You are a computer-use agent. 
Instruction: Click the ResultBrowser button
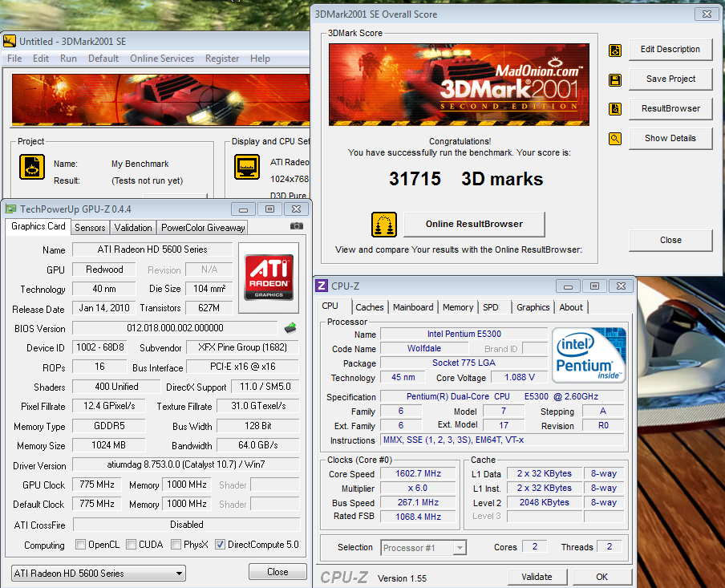(x=670, y=108)
